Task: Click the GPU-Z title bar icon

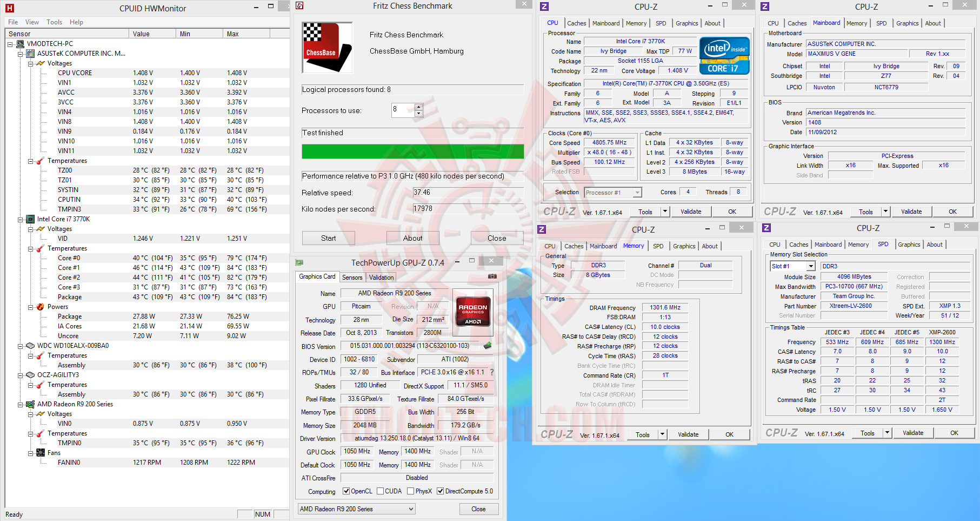Action: click(299, 263)
